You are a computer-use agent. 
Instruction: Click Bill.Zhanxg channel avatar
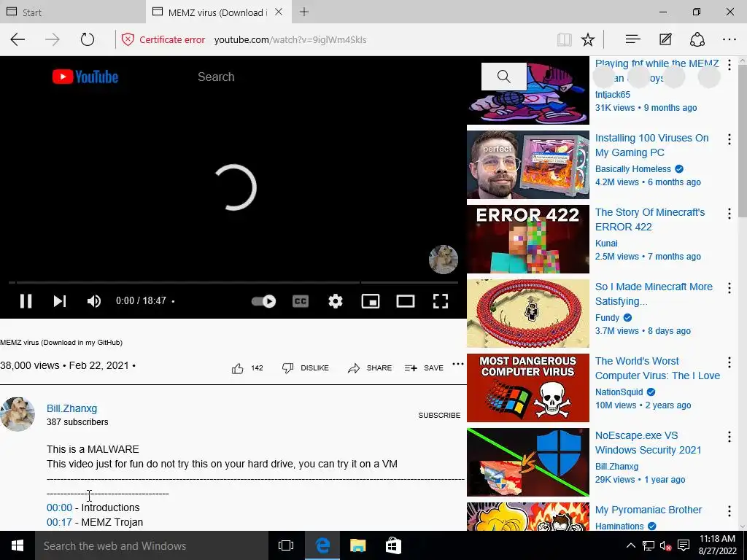pyautogui.click(x=18, y=414)
